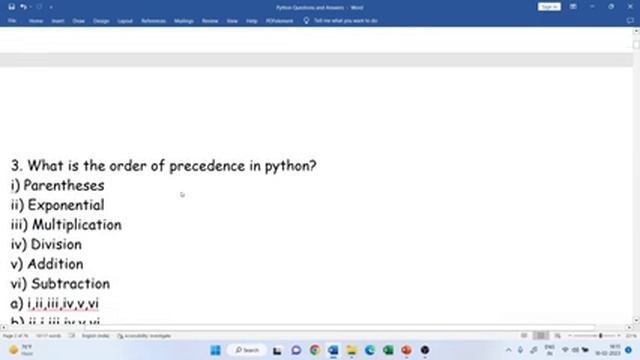Open the Comments icon in the ribbon

[630, 20]
